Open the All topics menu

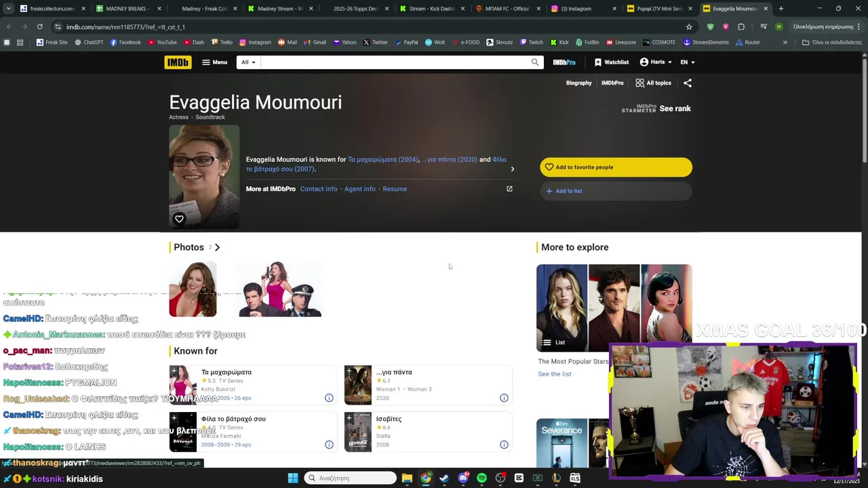click(653, 83)
